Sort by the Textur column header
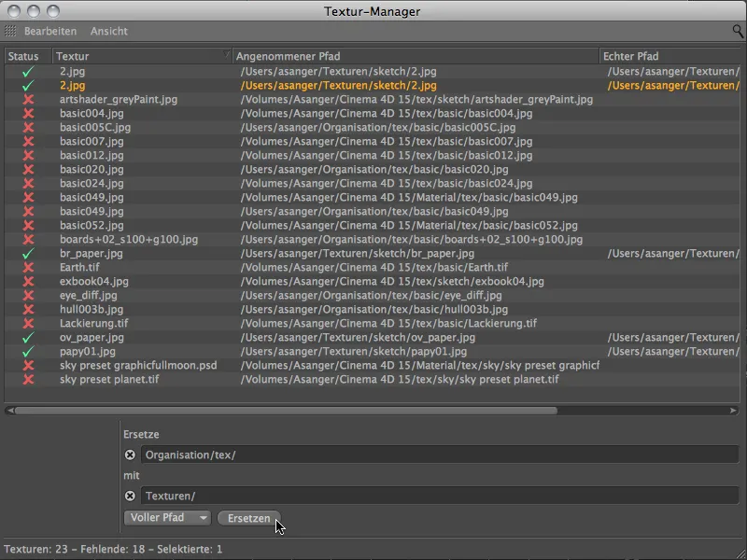 click(142, 56)
